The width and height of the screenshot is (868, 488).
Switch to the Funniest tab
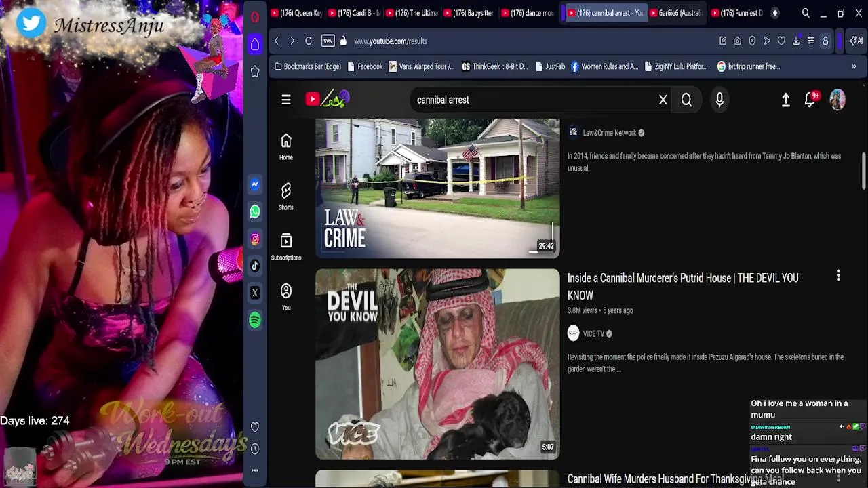point(736,13)
